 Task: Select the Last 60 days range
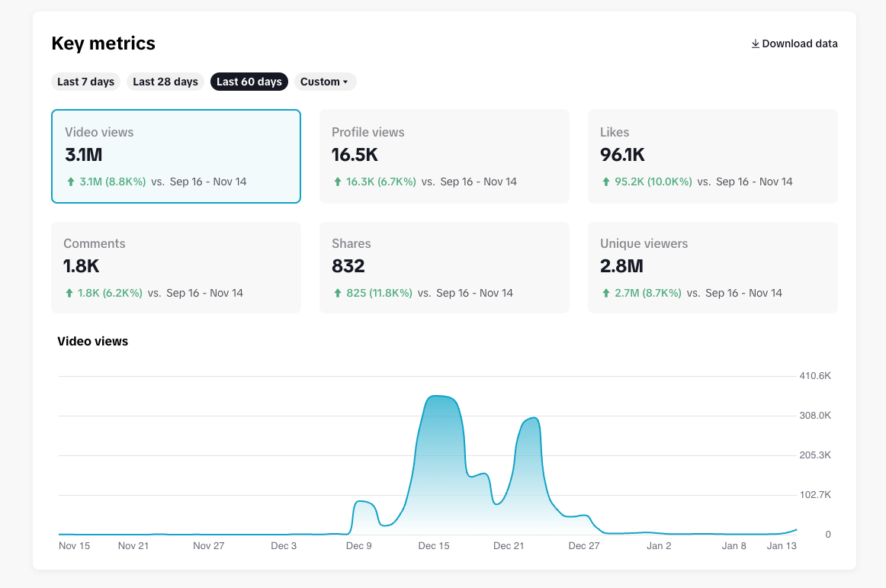coord(249,82)
